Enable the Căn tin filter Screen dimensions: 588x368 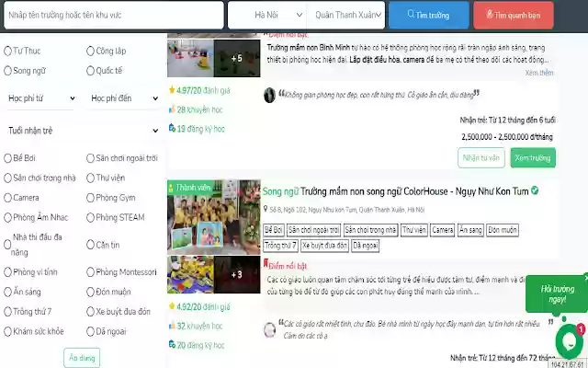[90, 245]
